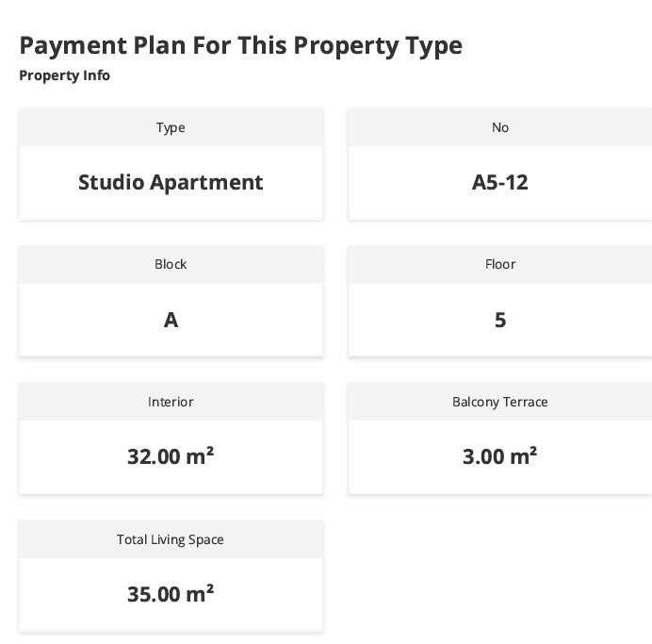Select the Floor value 5

pos(500,320)
